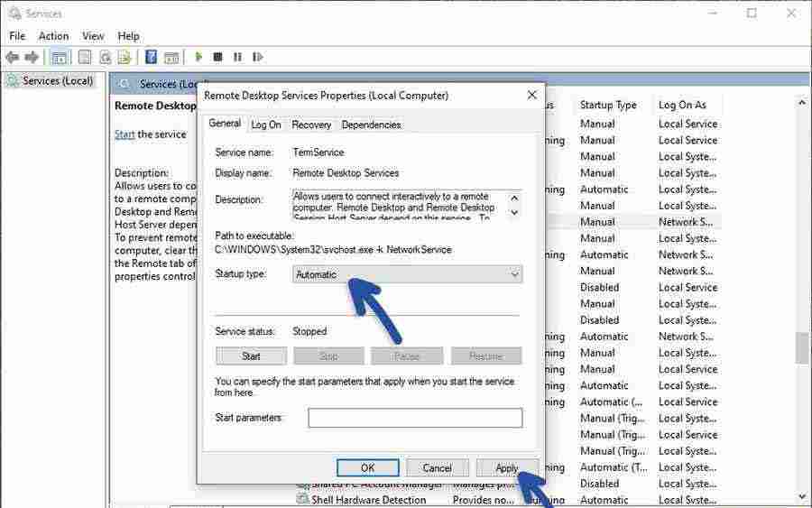Click the Show/Hide Action Pane icon

click(171, 57)
